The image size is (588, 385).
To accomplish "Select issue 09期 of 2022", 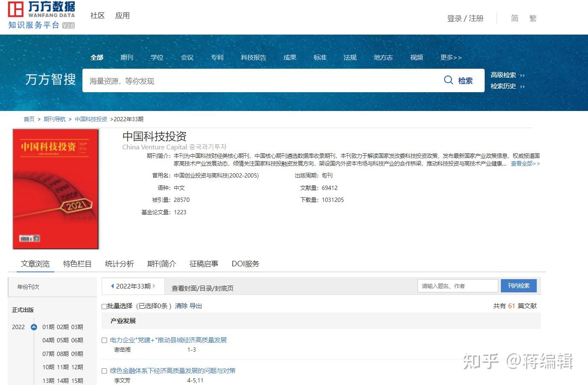I will (77, 354).
